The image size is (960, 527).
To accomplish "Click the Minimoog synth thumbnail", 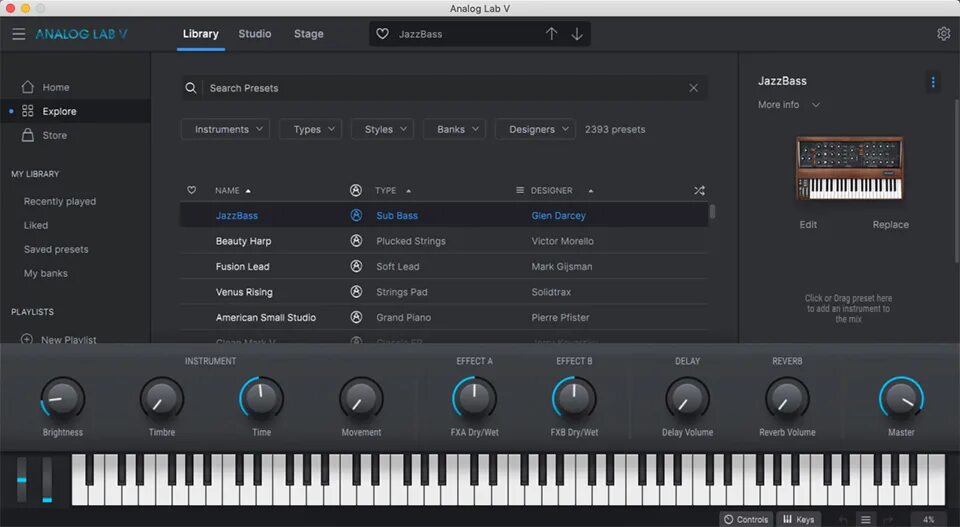I will point(849,168).
